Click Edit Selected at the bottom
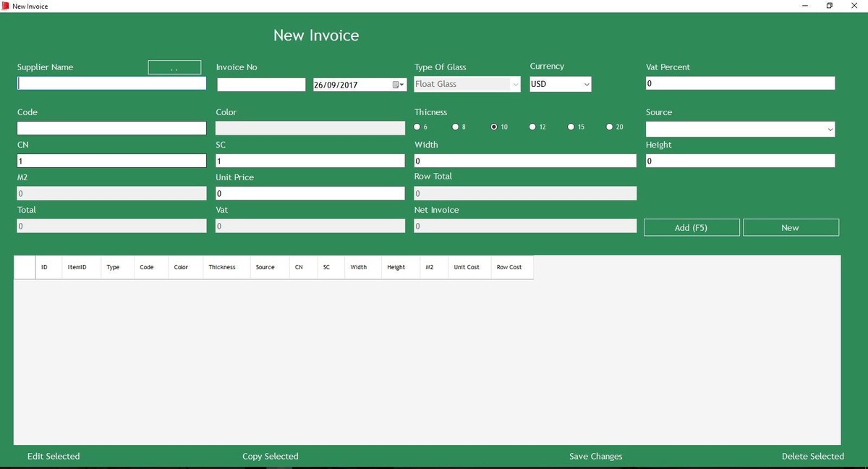 (x=54, y=456)
